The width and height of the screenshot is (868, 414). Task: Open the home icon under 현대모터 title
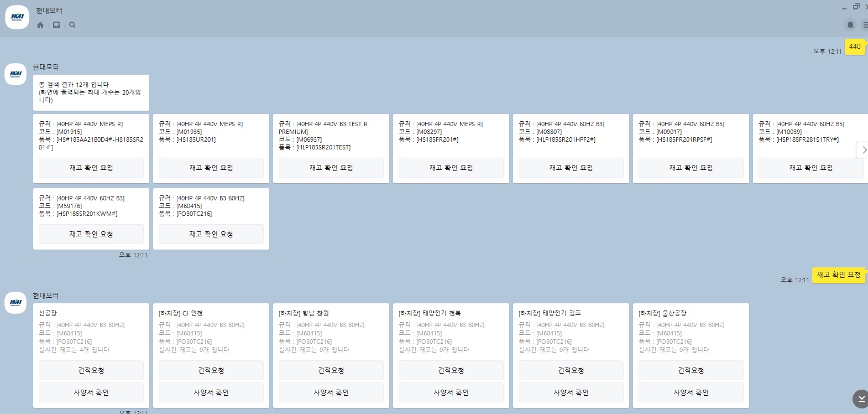(x=40, y=25)
